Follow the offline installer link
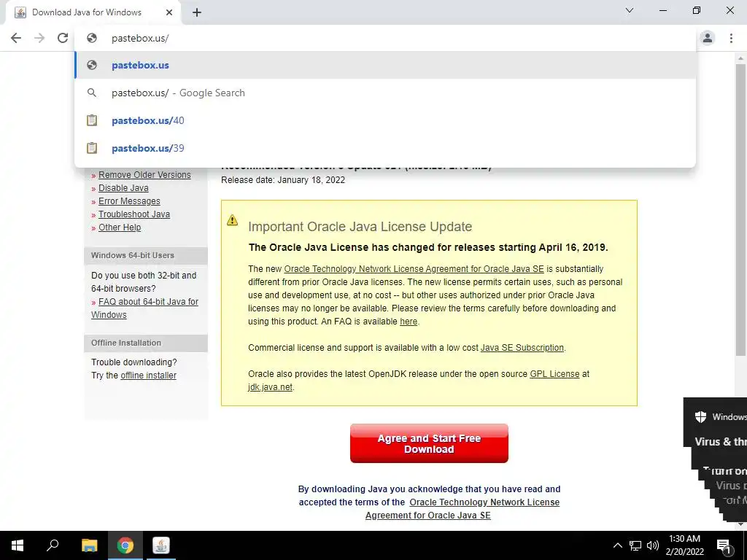This screenshot has width=747, height=560. pos(148,376)
